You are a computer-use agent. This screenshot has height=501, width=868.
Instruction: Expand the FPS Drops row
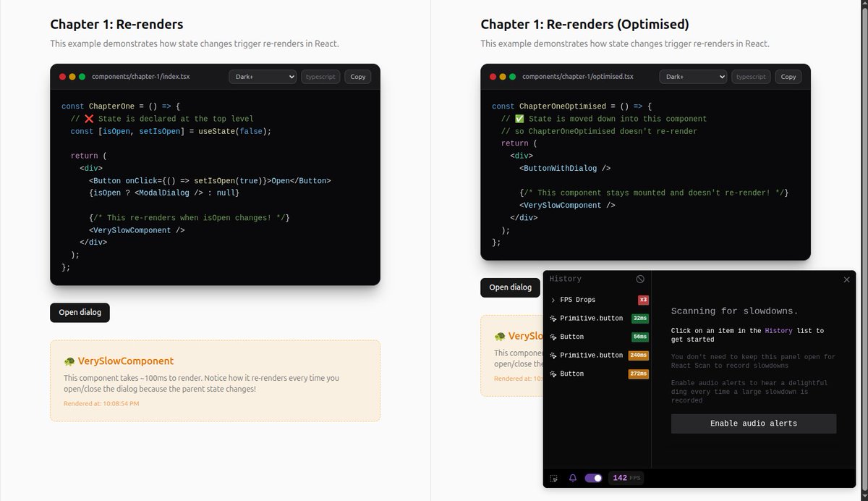click(x=597, y=300)
